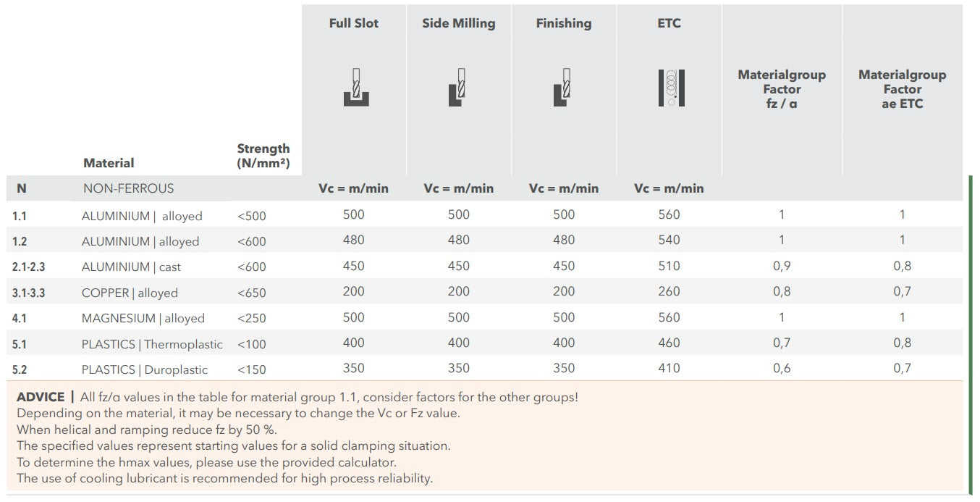The image size is (980, 502).
Task: Select the ETC column header
Action: pyautogui.click(x=669, y=23)
